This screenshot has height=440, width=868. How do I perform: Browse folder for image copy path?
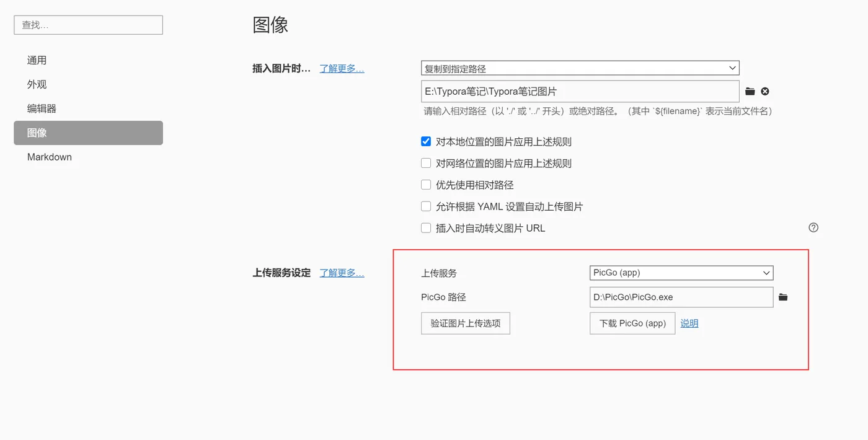[750, 91]
